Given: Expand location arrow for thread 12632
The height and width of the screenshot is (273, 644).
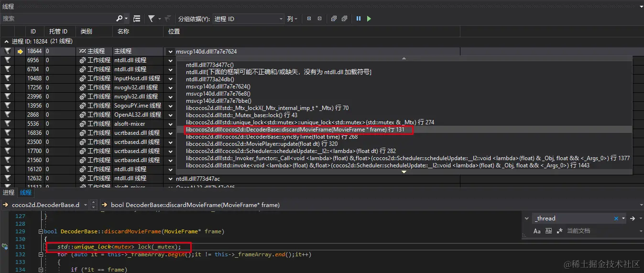Looking at the screenshot, I should click(170, 178).
